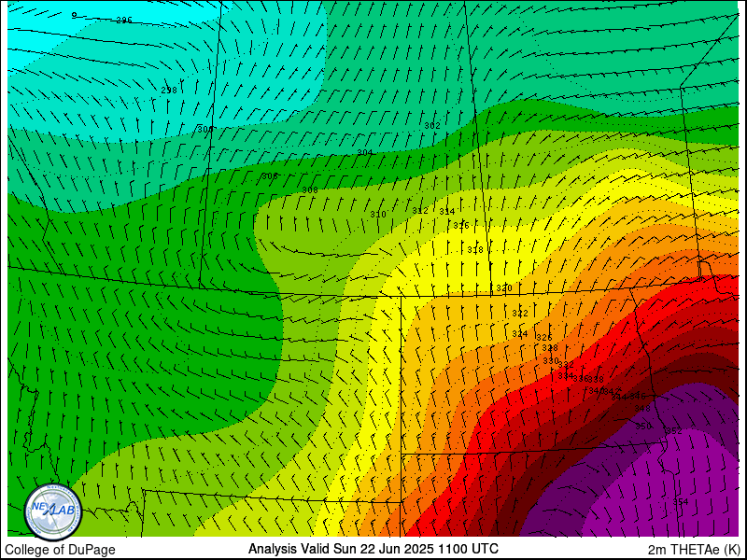Click the 326 contour label
The image size is (747, 560).
[x=544, y=337]
